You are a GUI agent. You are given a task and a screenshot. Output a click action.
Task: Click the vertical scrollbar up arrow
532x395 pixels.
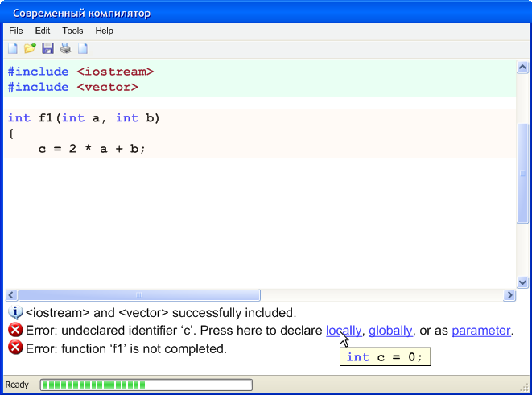coord(522,68)
